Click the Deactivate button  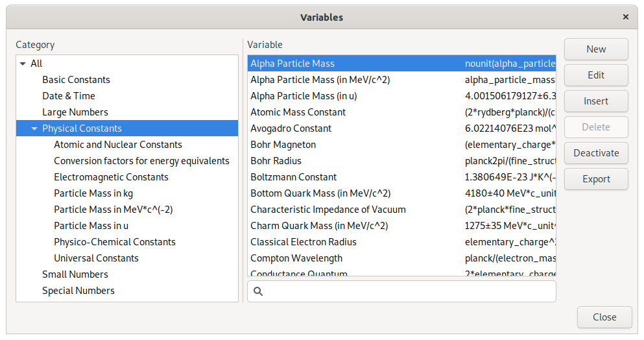(595, 153)
